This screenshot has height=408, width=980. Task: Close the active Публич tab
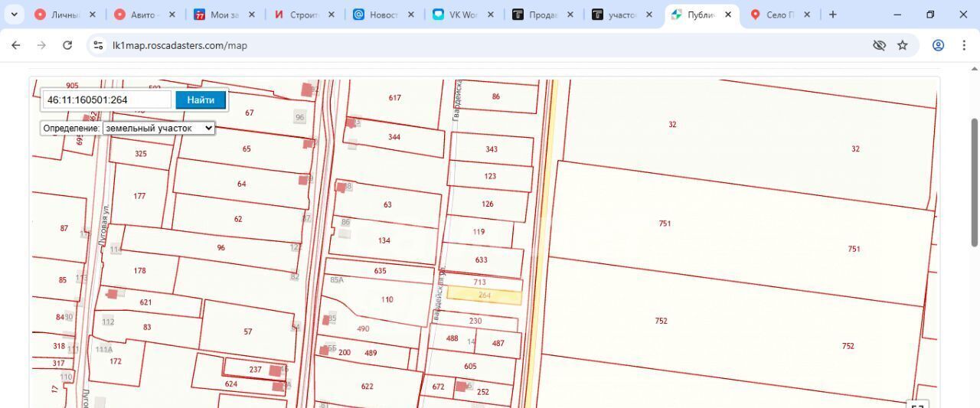728,15
